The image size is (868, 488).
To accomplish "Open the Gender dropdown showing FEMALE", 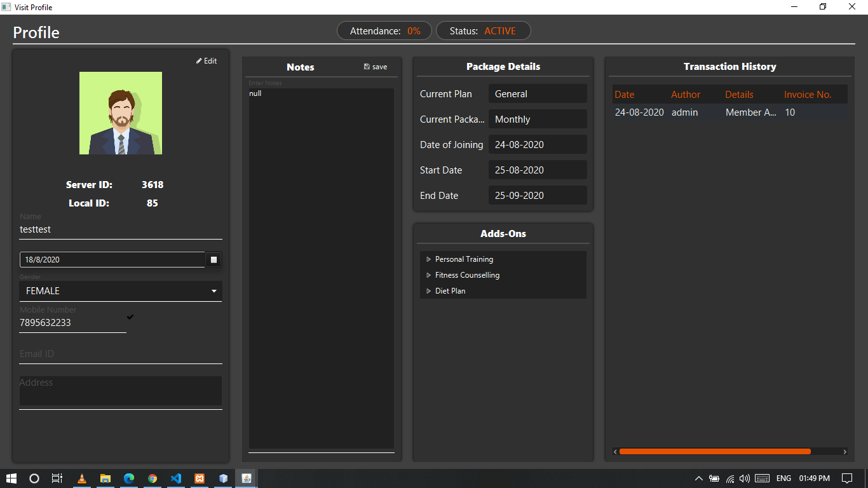I will click(121, 291).
